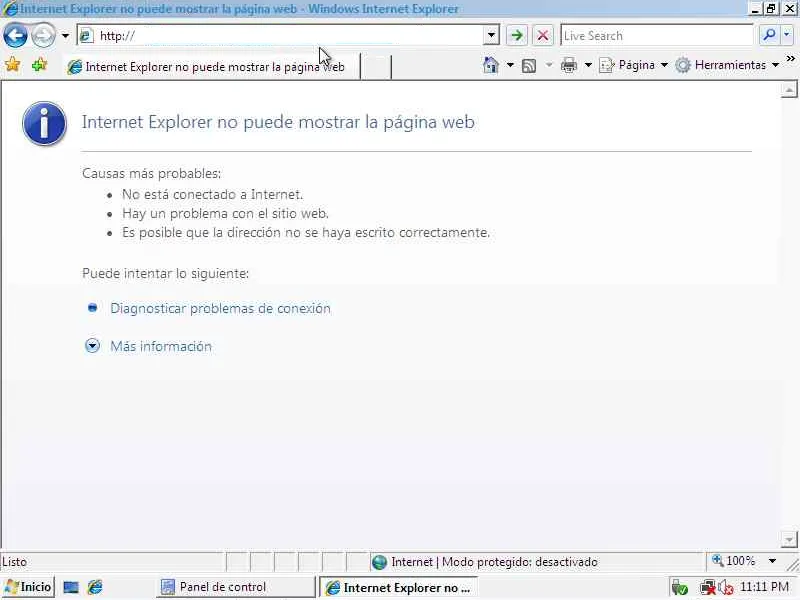Click 'Diagnosticar problemas de conexión' link
The height and width of the screenshot is (600, 800).
click(x=220, y=309)
